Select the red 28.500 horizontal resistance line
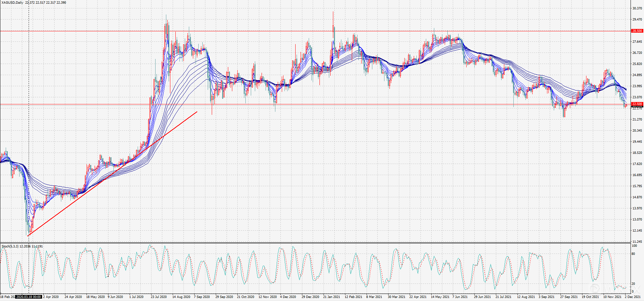Viewport: 644px width, 301px height. (236, 31)
